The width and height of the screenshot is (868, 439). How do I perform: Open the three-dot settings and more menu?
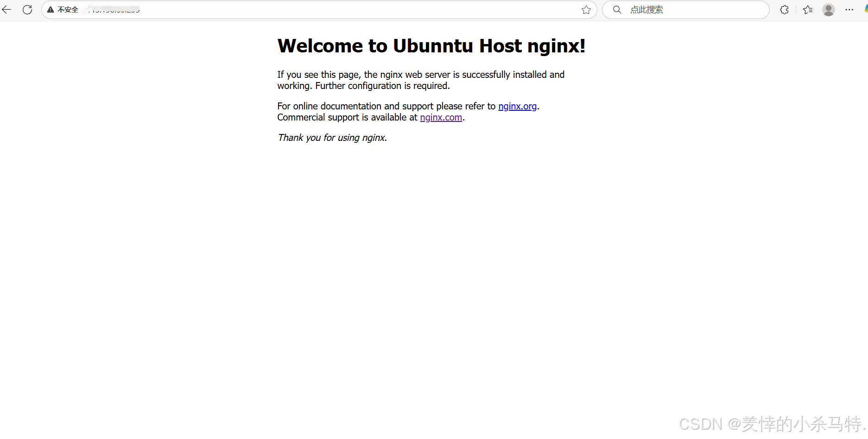pos(849,10)
